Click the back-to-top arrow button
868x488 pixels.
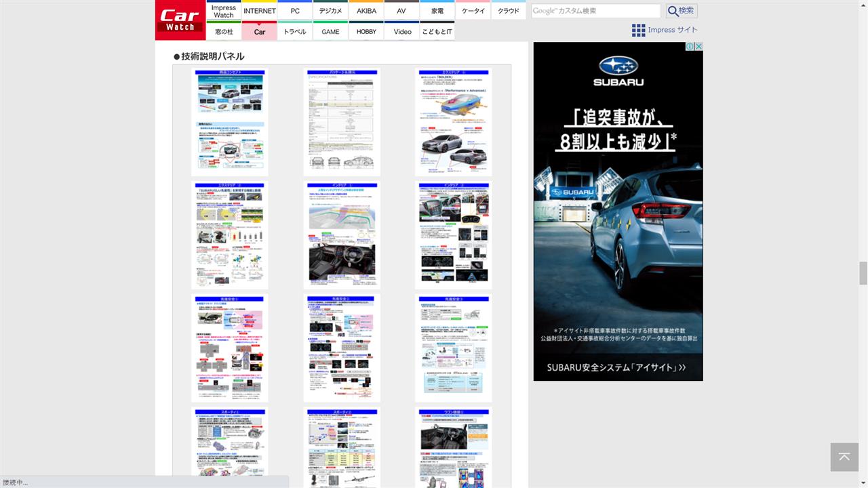point(844,457)
